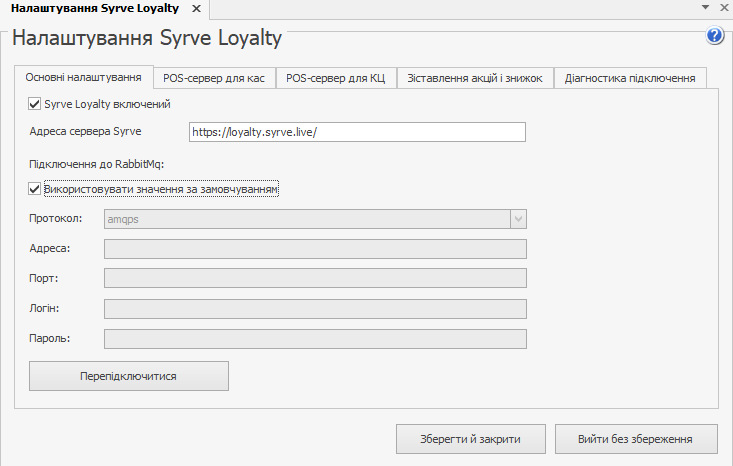Close the panel with the top-right X
The image size is (733, 466).
pyautogui.click(x=722, y=8)
